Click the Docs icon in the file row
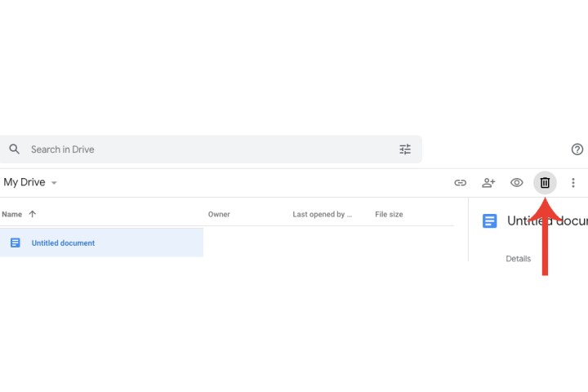The height and width of the screenshot is (392, 588). coord(15,243)
